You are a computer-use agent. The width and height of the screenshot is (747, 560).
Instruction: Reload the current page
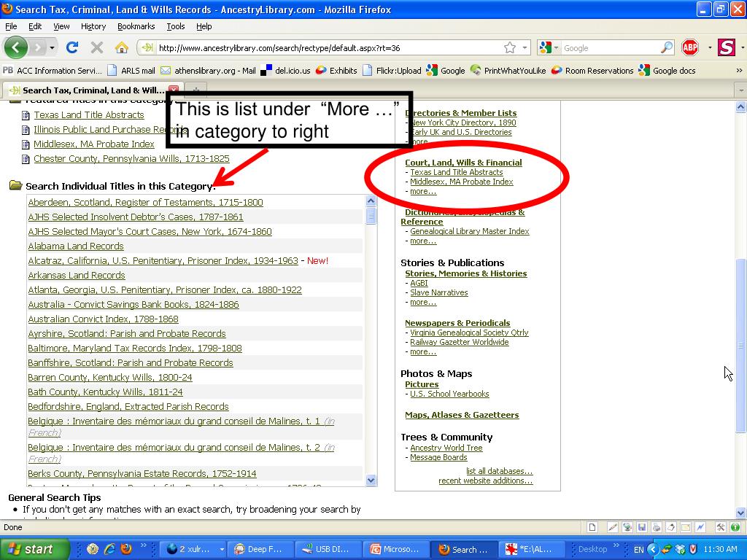(x=72, y=47)
